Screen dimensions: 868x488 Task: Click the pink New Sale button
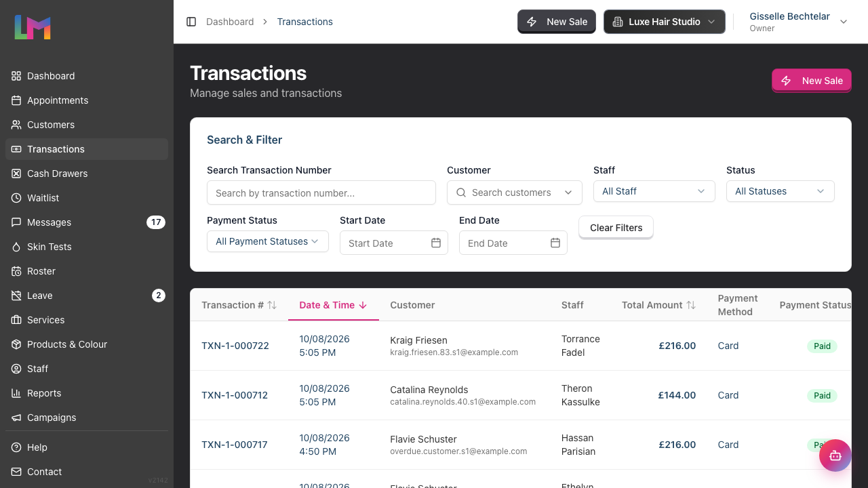point(812,81)
